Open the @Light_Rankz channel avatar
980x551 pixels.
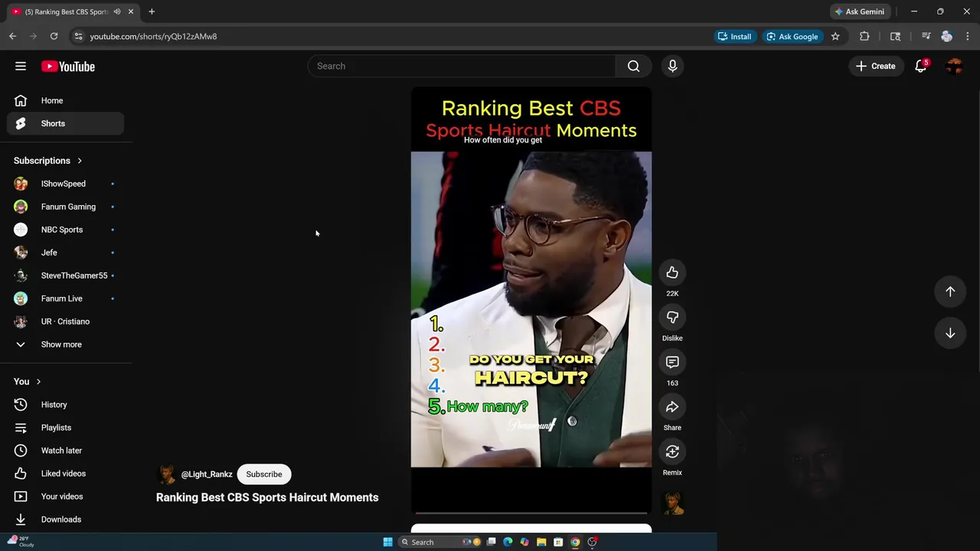coord(165,474)
